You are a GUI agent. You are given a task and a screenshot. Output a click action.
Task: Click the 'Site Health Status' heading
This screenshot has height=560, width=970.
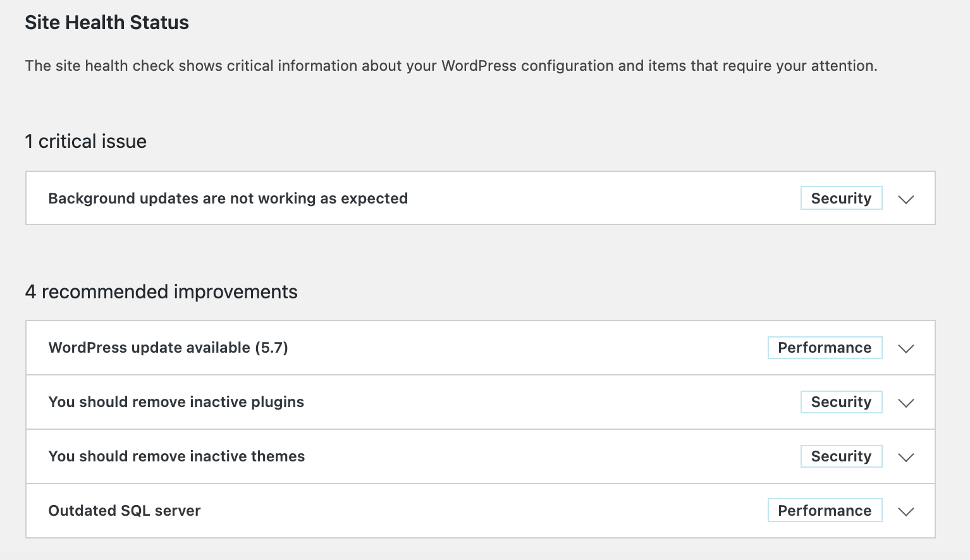point(107,23)
